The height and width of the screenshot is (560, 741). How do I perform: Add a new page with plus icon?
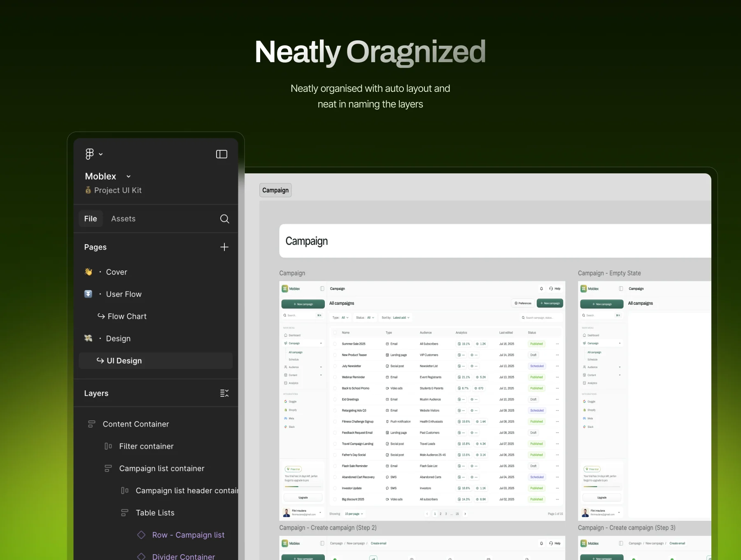click(224, 247)
